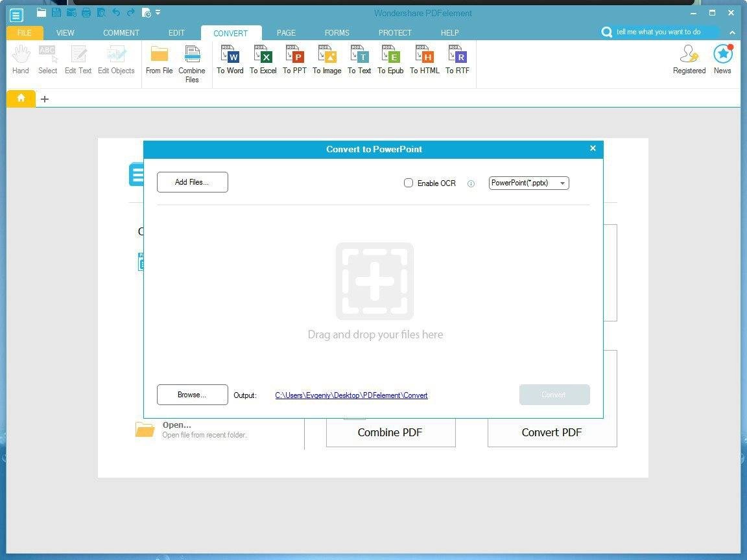
Task: Click the email envelope icon in quick access
Action: tap(71, 13)
